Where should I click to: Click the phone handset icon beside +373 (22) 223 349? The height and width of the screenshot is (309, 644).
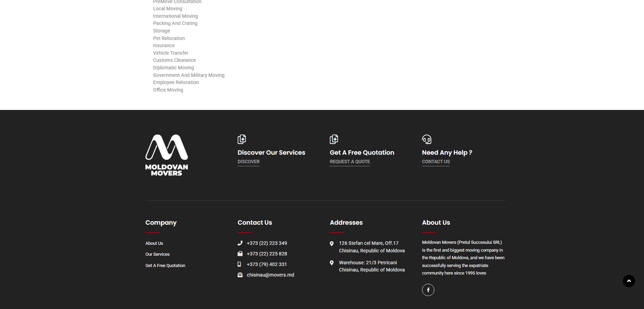click(x=240, y=243)
